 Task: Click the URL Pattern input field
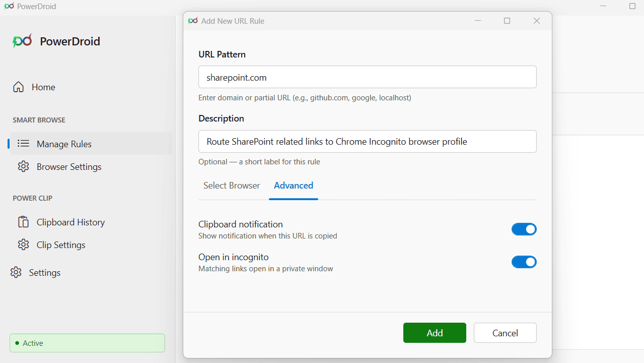click(368, 77)
